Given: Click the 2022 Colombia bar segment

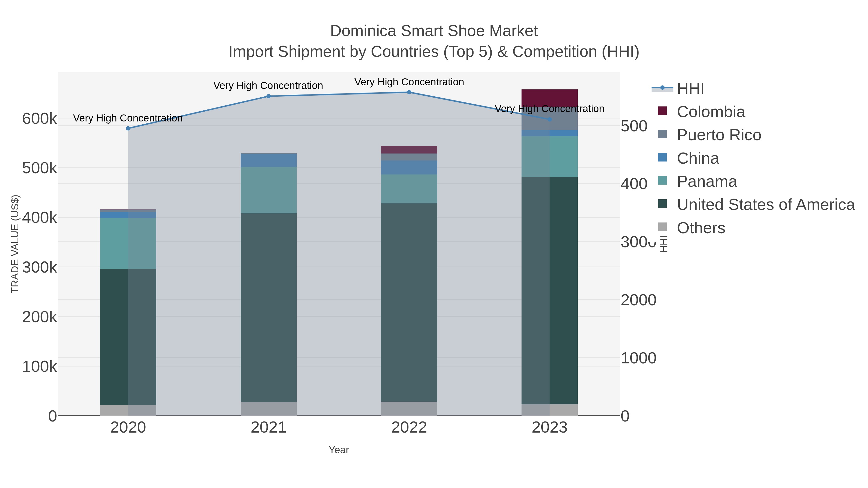Looking at the screenshot, I should point(409,150).
